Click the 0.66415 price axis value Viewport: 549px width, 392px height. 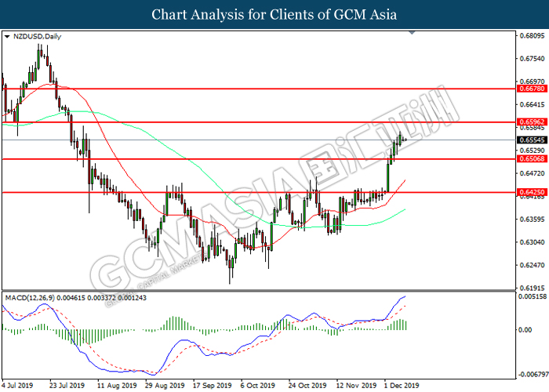click(x=532, y=104)
